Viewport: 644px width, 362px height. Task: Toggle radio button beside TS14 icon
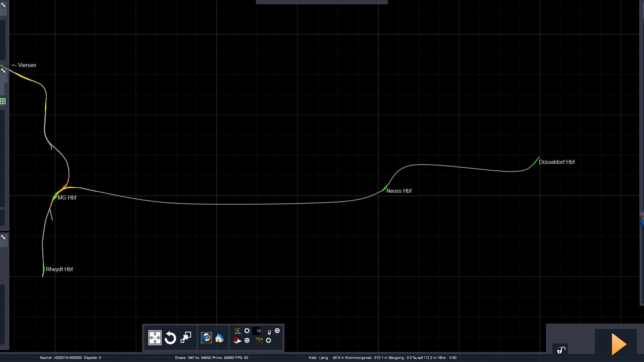click(x=268, y=341)
